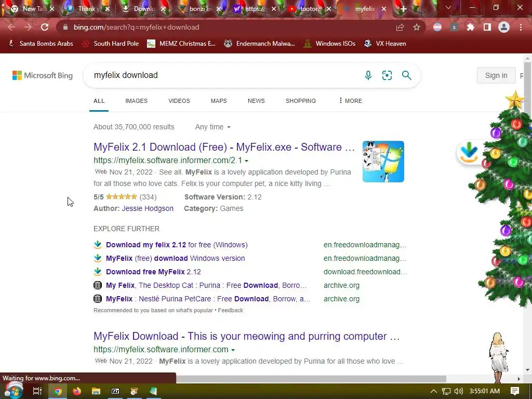This screenshot has width=532, height=399.
Task: Open the notification center icon
Action: point(515,391)
